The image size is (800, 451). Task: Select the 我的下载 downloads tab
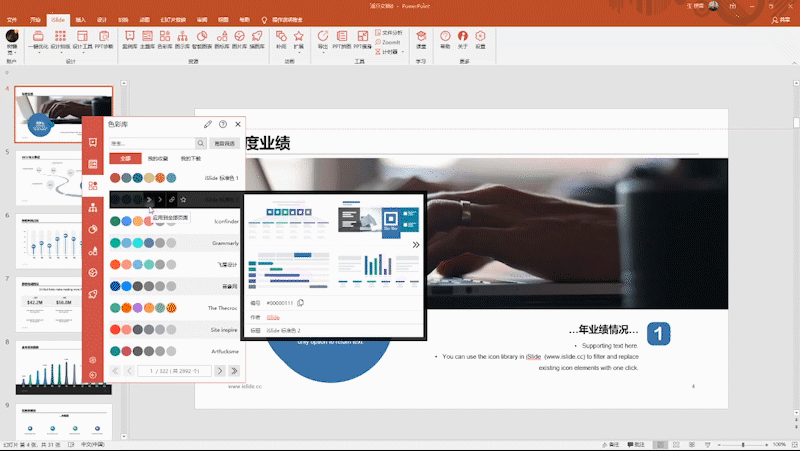pyautogui.click(x=191, y=159)
